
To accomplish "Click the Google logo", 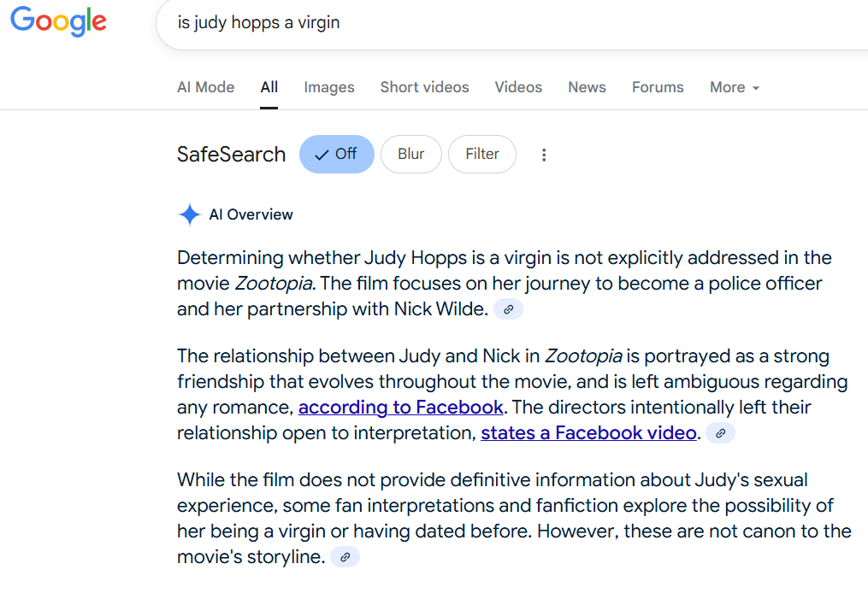I will 58,21.
